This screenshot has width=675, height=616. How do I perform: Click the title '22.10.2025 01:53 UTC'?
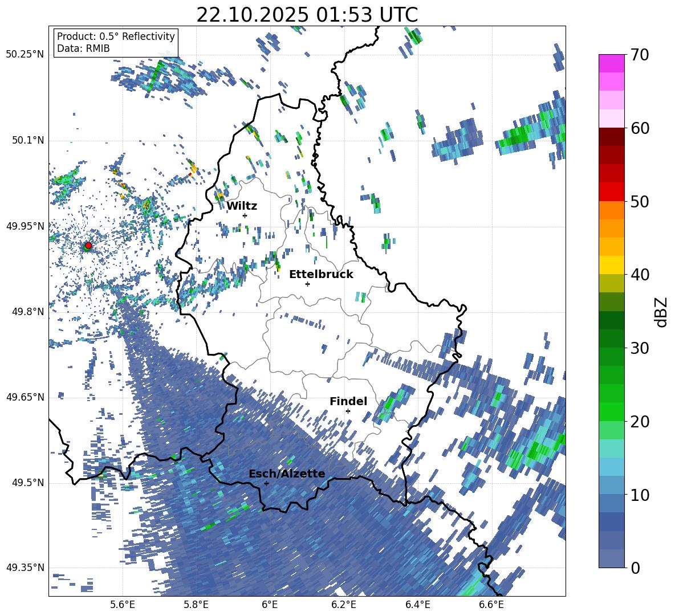pyautogui.click(x=307, y=15)
